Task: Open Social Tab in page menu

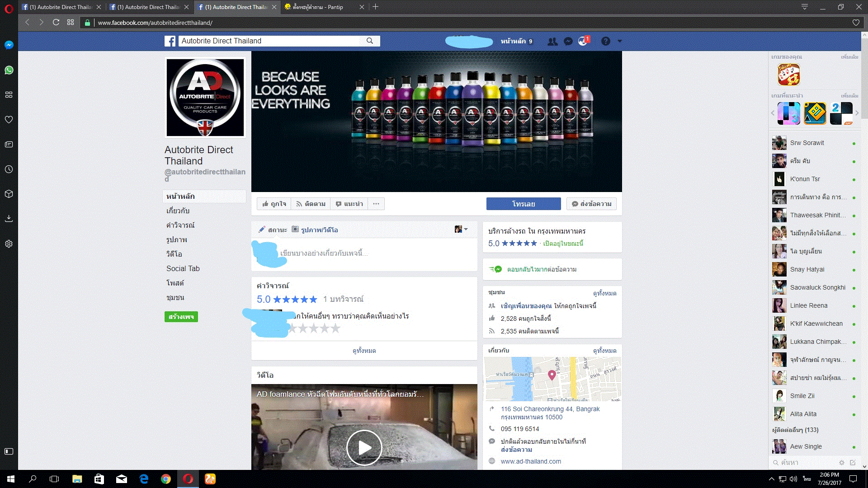Action: pos(183,268)
